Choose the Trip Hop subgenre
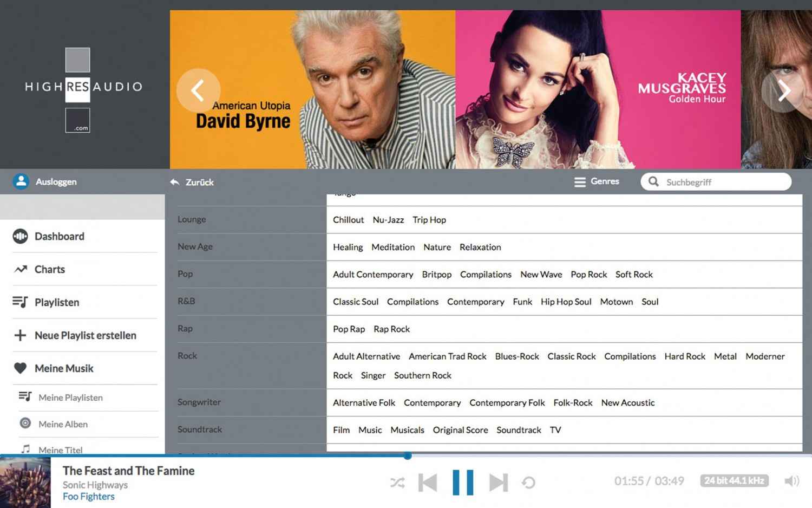Viewport: 812px width, 508px height. tap(429, 220)
